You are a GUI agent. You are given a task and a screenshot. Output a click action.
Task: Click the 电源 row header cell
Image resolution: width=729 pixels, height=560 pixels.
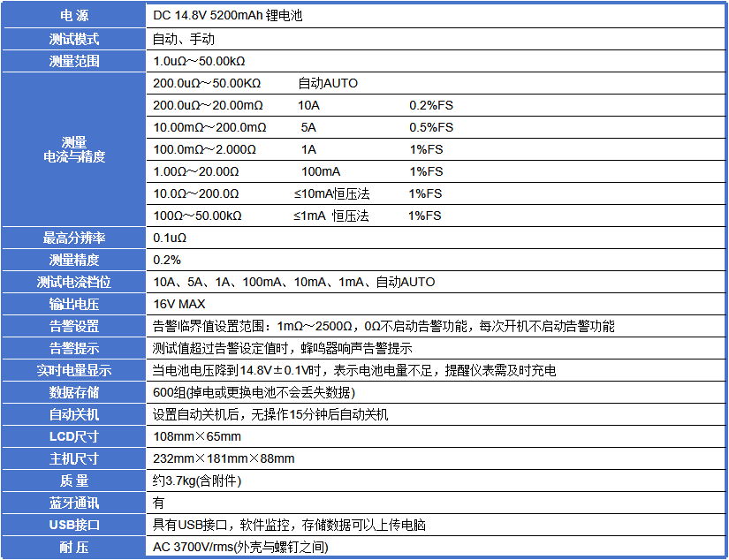click(74, 17)
